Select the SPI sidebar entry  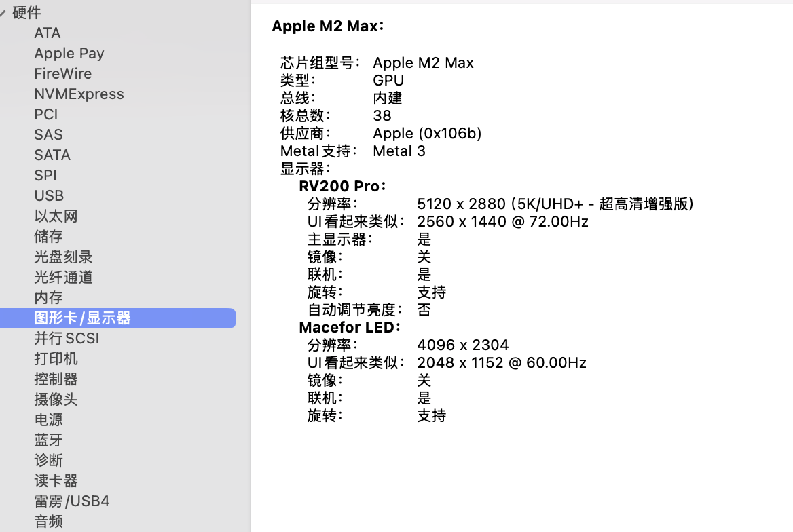click(45, 176)
